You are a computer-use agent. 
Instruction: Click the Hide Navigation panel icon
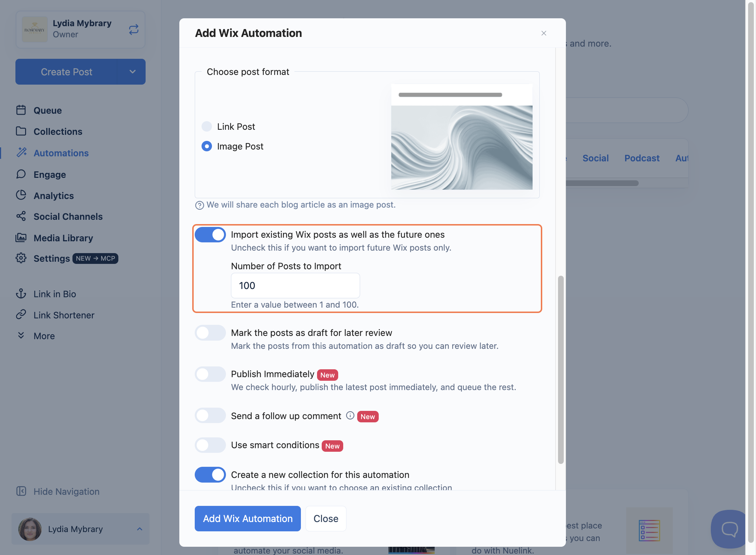21,491
